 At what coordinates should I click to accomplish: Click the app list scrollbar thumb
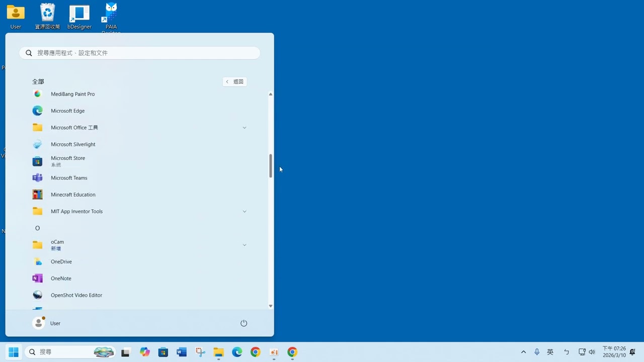tap(271, 165)
